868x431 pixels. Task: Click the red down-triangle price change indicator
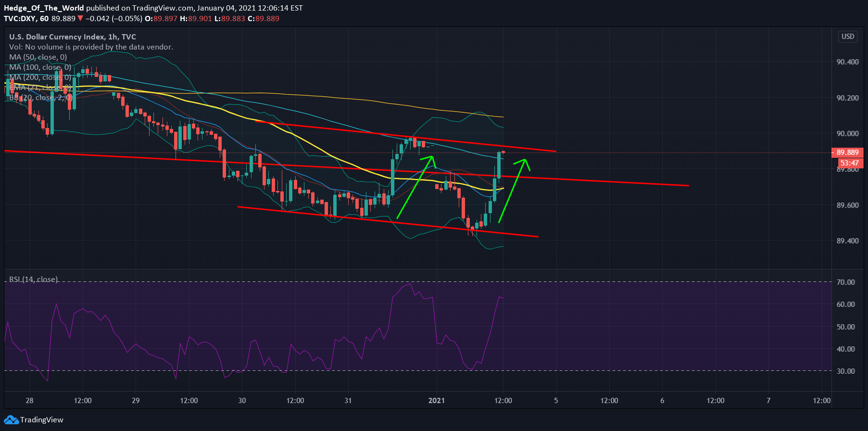[80, 18]
